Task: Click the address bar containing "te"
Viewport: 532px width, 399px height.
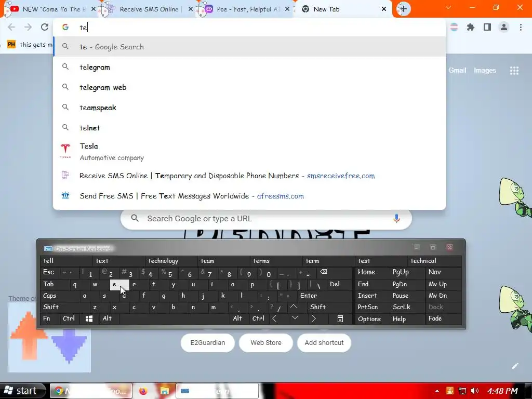Action: pos(249,28)
